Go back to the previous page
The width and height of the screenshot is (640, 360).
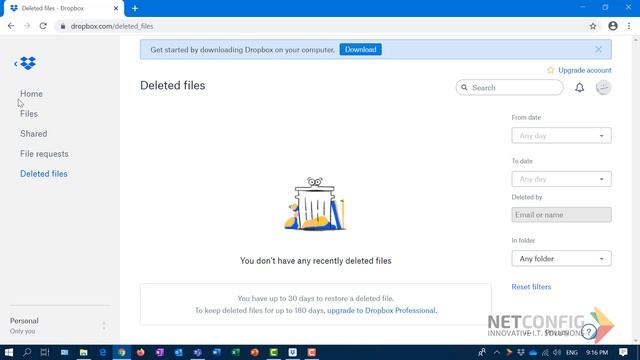tap(11, 26)
